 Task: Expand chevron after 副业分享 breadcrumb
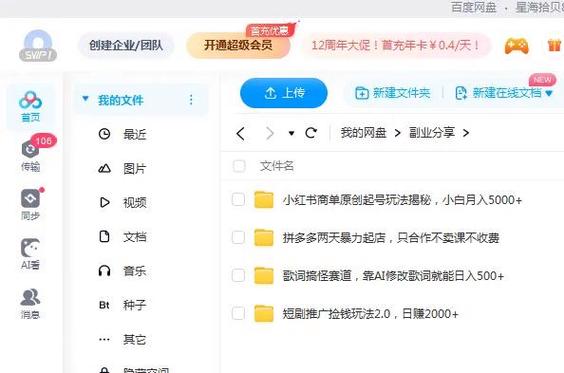[x=466, y=133]
